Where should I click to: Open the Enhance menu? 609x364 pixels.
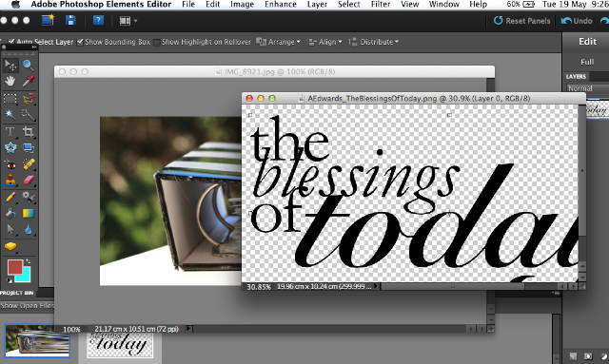(x=281, y=4)
